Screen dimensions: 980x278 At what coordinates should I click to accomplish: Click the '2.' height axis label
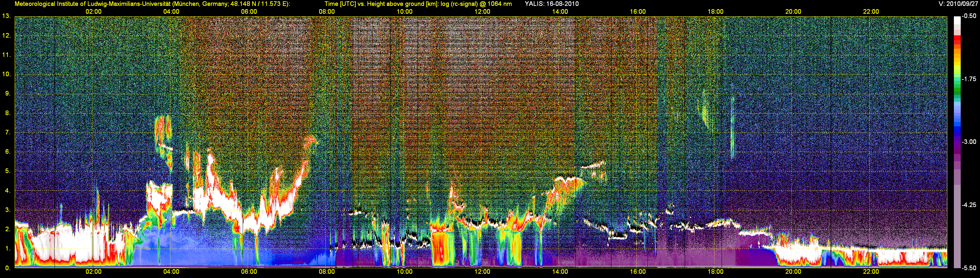(8, 229)
